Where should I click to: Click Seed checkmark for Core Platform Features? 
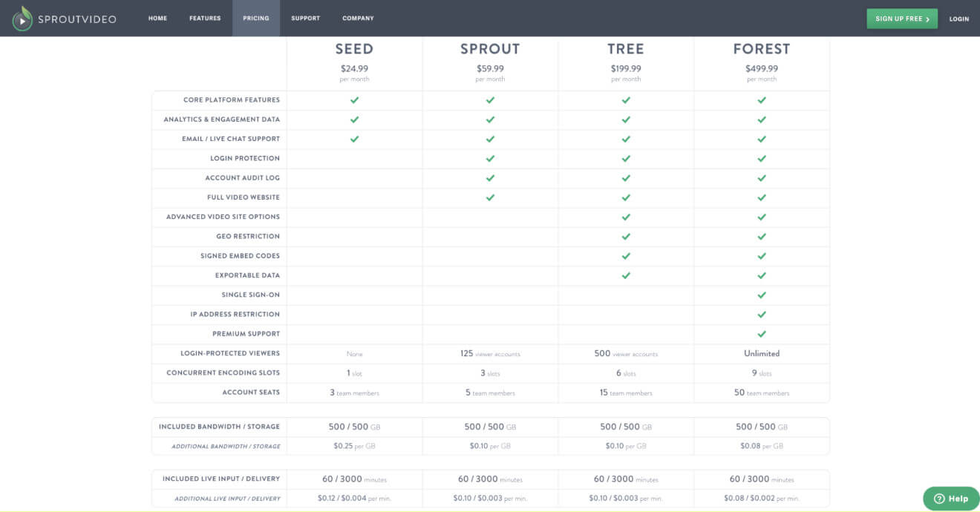point(354,100)
